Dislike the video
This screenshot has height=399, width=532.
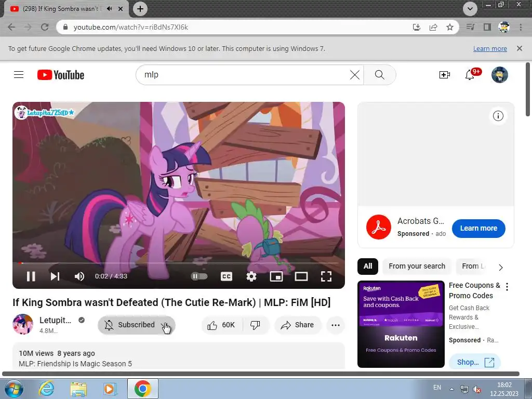(256, 325)
